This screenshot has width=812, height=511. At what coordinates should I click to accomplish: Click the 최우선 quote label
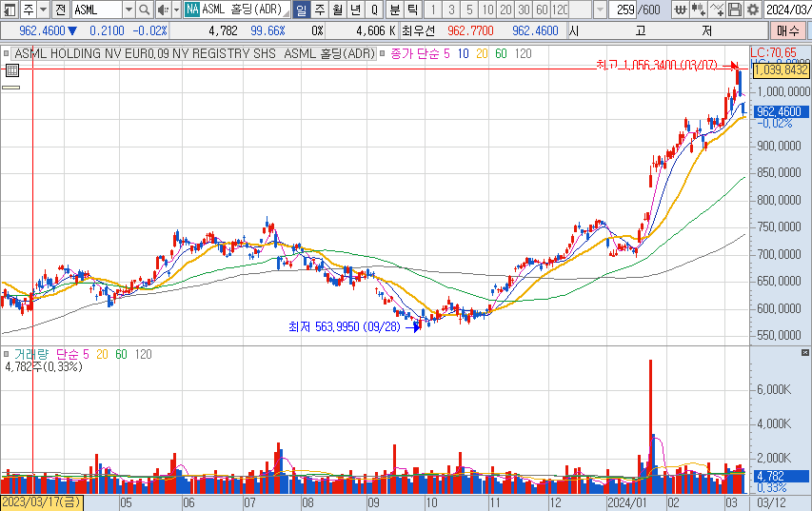coord(418,30)
